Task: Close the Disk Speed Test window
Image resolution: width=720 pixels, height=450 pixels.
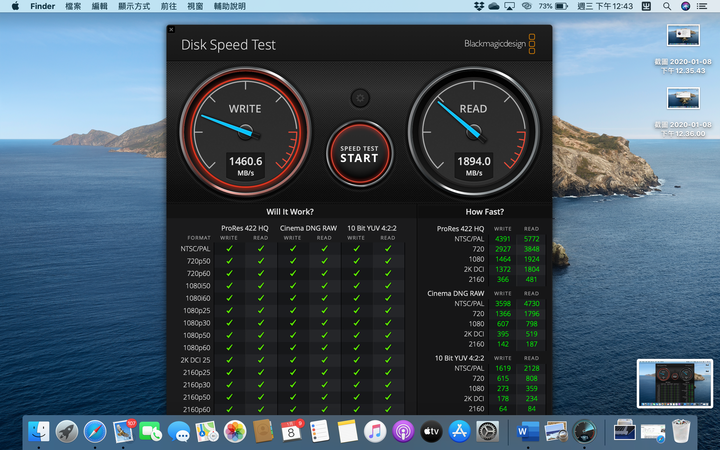Action: (171, 29)
